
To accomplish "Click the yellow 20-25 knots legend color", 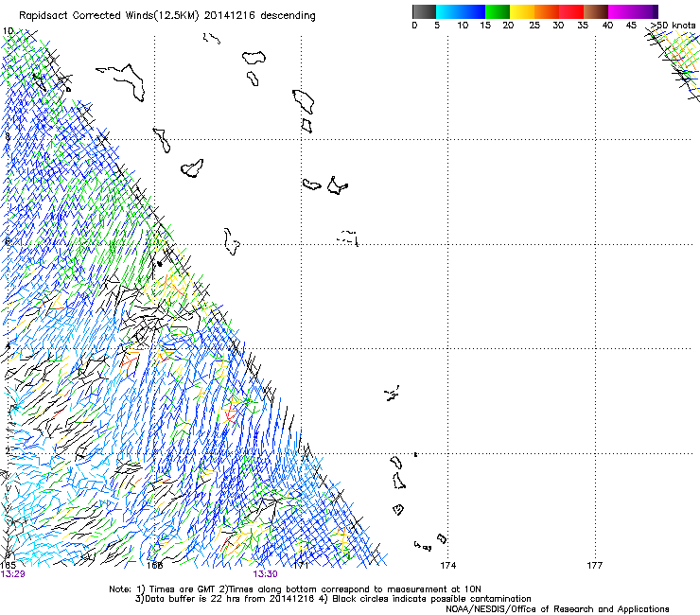I will tap(522, 11).
